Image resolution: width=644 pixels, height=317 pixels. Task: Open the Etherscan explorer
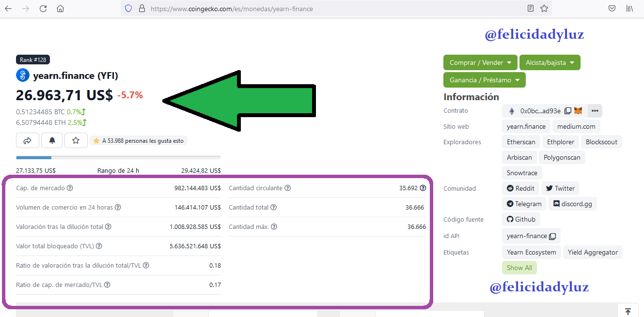coord(521,142)
